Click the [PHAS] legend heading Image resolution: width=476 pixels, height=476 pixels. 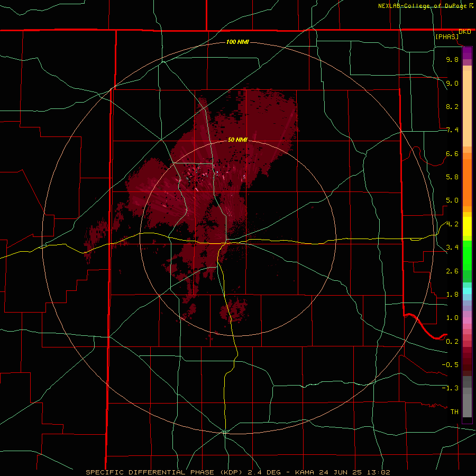click(447, 36)
